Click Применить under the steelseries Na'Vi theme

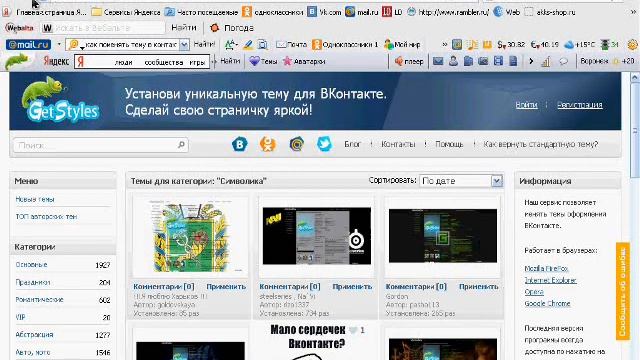point(352,287)
